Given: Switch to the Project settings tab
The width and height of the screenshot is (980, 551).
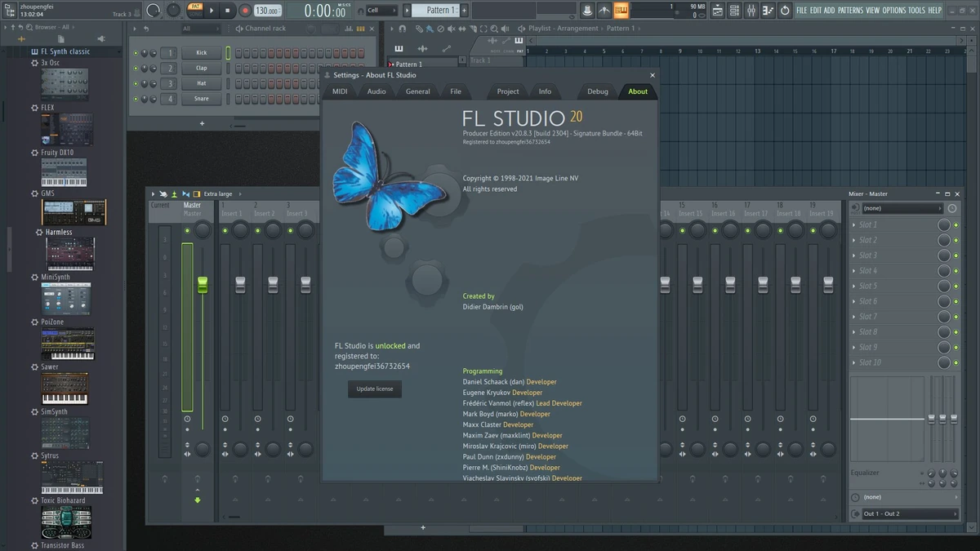Looking at the screenshot, I should coord(508,91).
